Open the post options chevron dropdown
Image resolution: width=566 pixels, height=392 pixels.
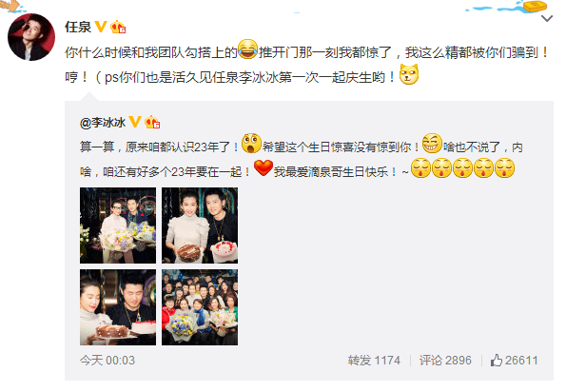point(547,18)
